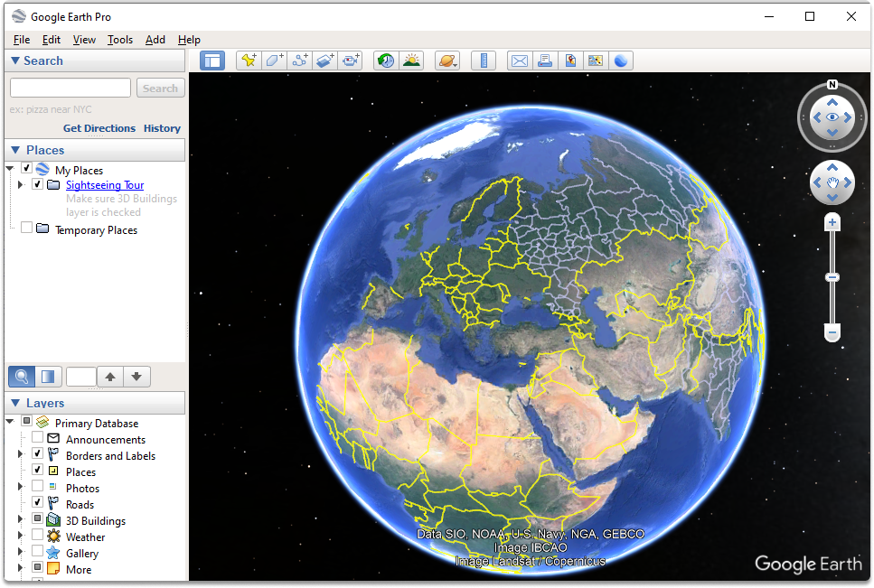Open the Ruler tool
Screen dimensions: 874x588
coord(484,61)
